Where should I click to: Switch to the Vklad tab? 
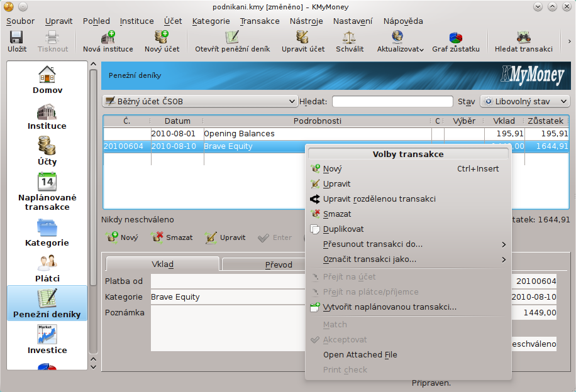click(162, 264)
